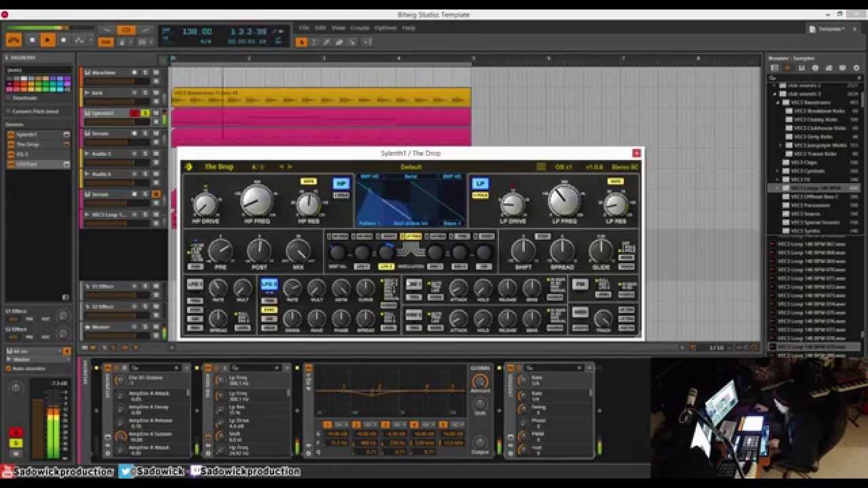Mute the Audio 5 track
The width and height of the screenshot is (868, 488).
point(155,154)
